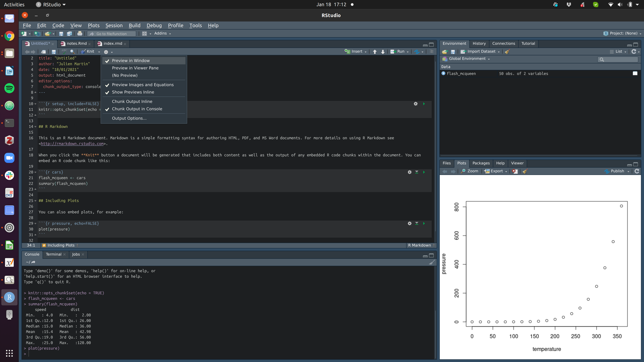Run the cars chunk with the green play icon
The image size is (644, 362).
(x=424, y=172)
